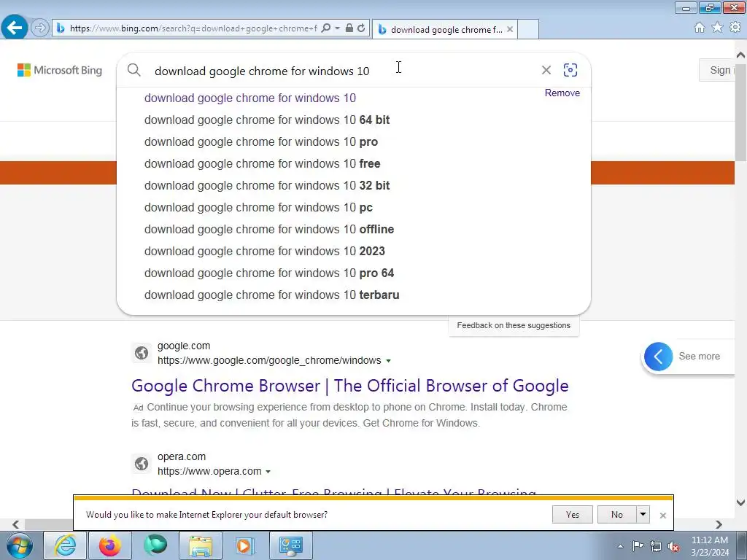Click Yes on default browser prompt

pyautogui.click(x=572, y=515)
